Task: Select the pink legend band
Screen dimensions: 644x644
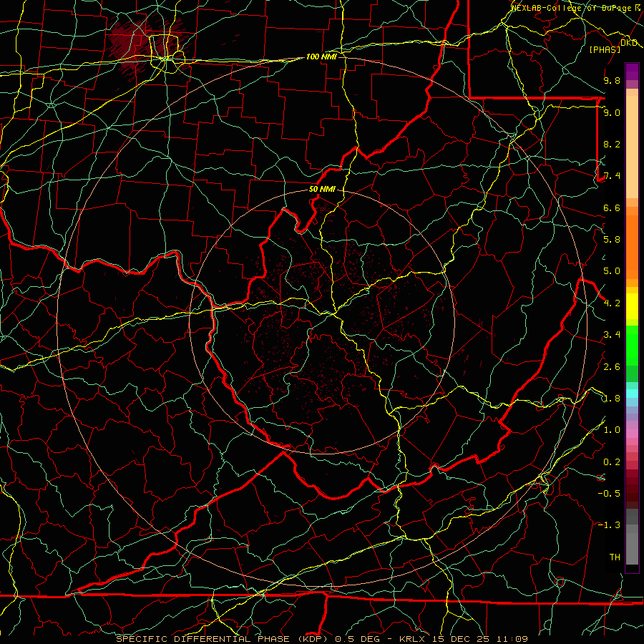Action: [632, 434]
